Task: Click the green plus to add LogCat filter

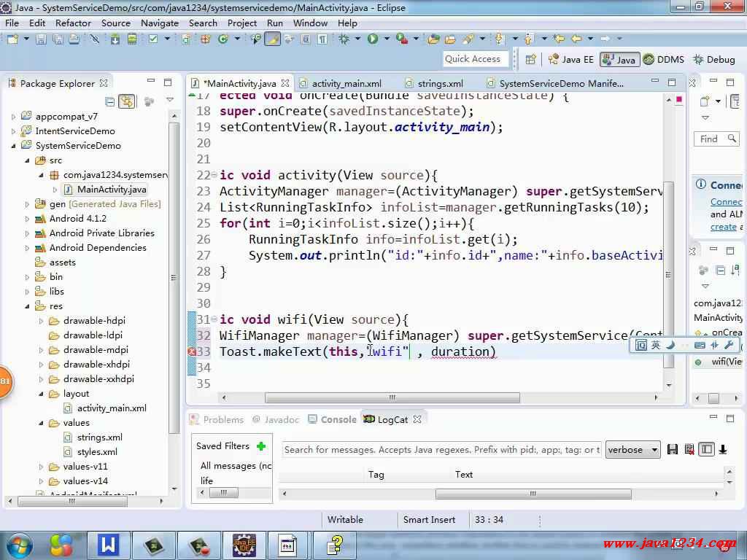Action: tap(260, 446)
